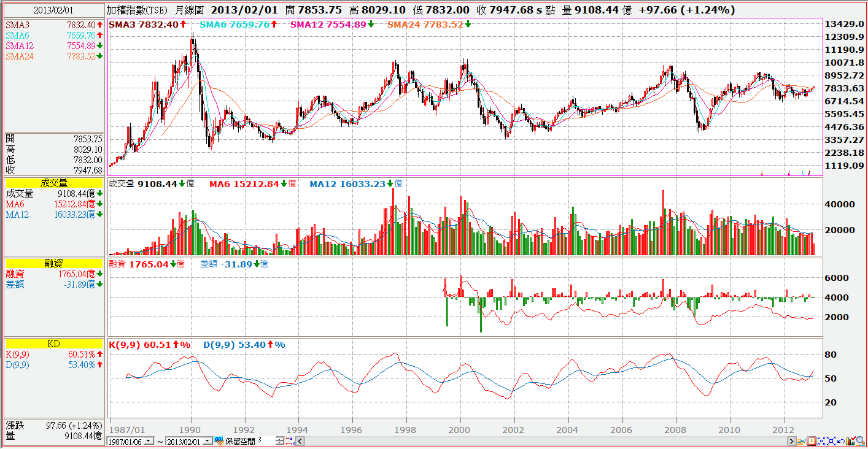
Task: Open the end date 2013/02/01 dropdown
Action: tap(207, 441)
